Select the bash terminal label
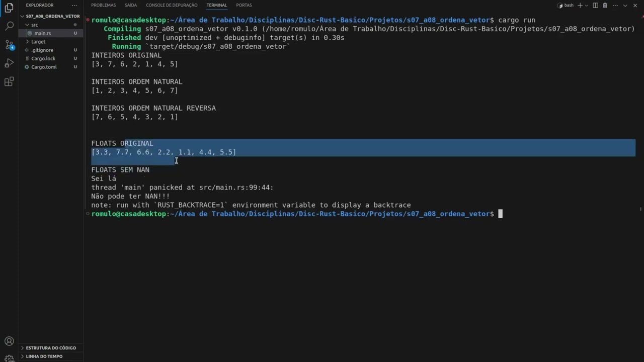 [x=566, y=5]
